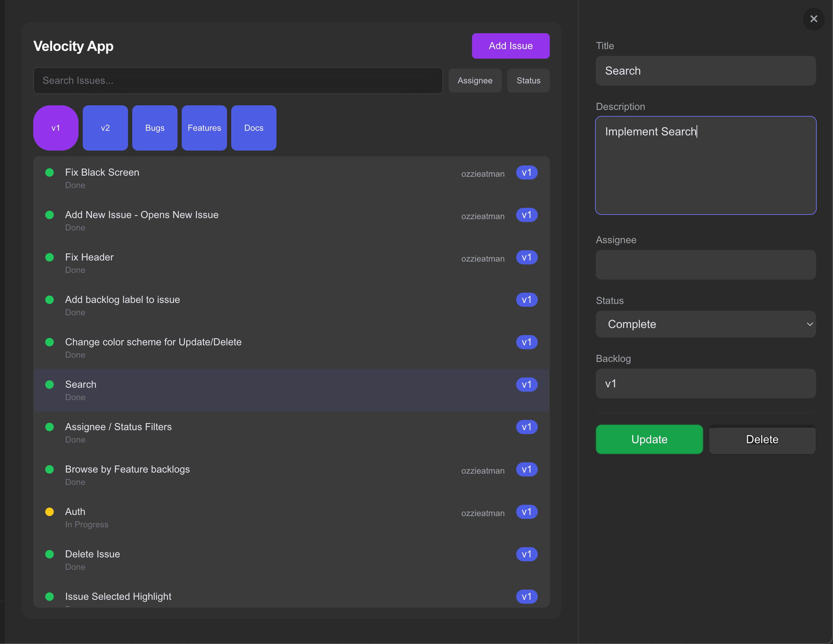Screen dimensions: 833x644
Task: Open the Docs backlog tab
Action: 254,128
